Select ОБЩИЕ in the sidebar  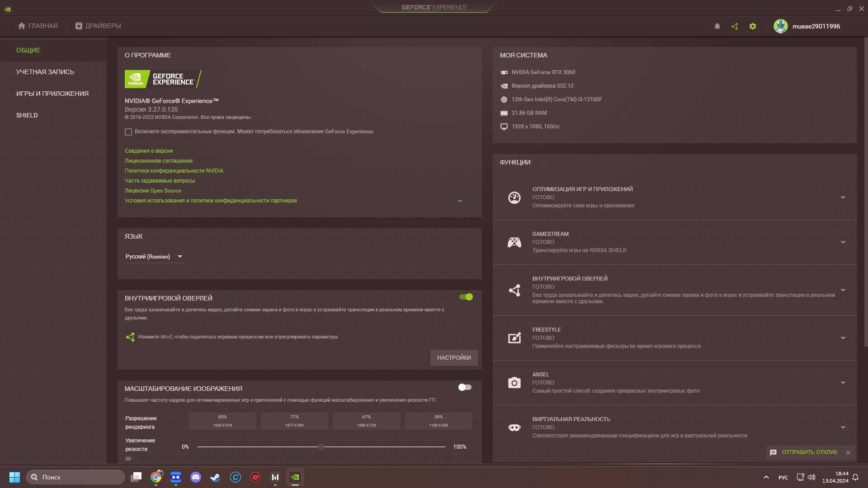(53, 50)
